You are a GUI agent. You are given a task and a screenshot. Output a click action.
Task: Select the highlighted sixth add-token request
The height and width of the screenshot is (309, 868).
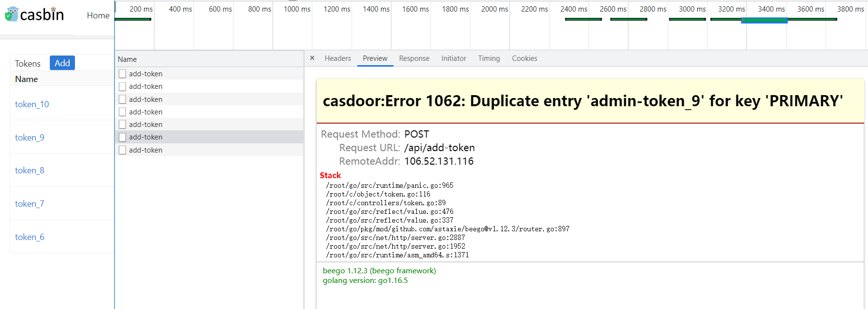[x=209, y=137]
